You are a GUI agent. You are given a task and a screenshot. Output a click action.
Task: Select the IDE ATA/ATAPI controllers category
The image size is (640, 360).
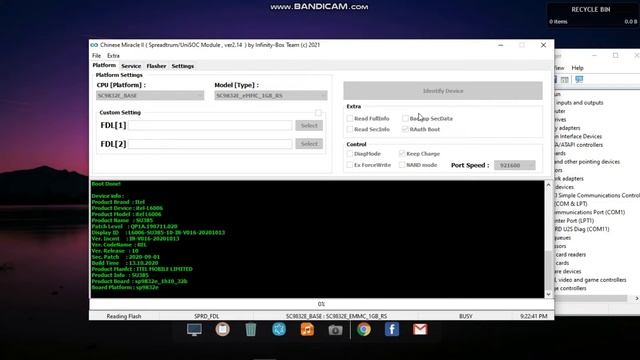pos(578,145)
